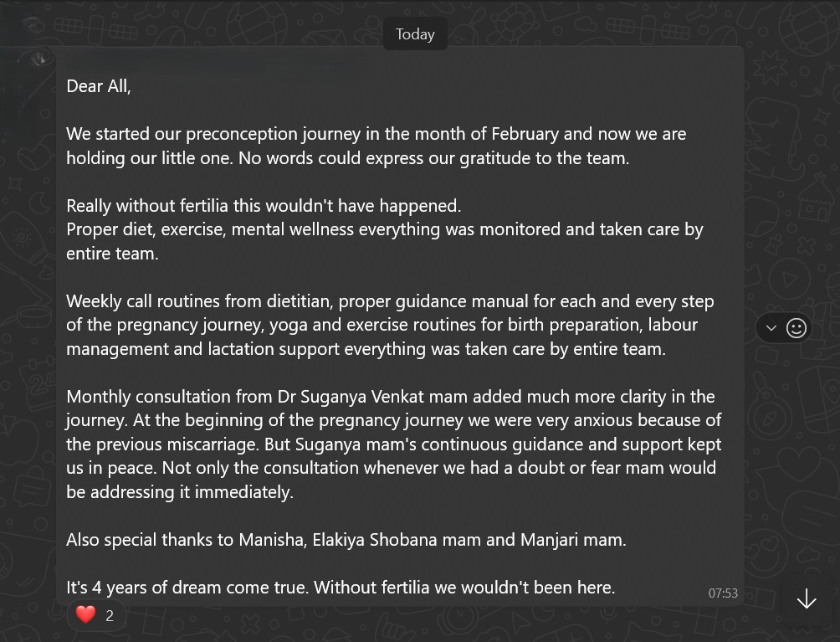
Task: Click the line starting "management and lactation support"
Action: pyautogui.click(x=366, y=349)
